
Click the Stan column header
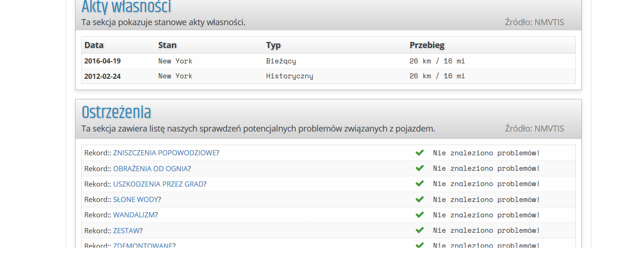(x=167, y=45)
